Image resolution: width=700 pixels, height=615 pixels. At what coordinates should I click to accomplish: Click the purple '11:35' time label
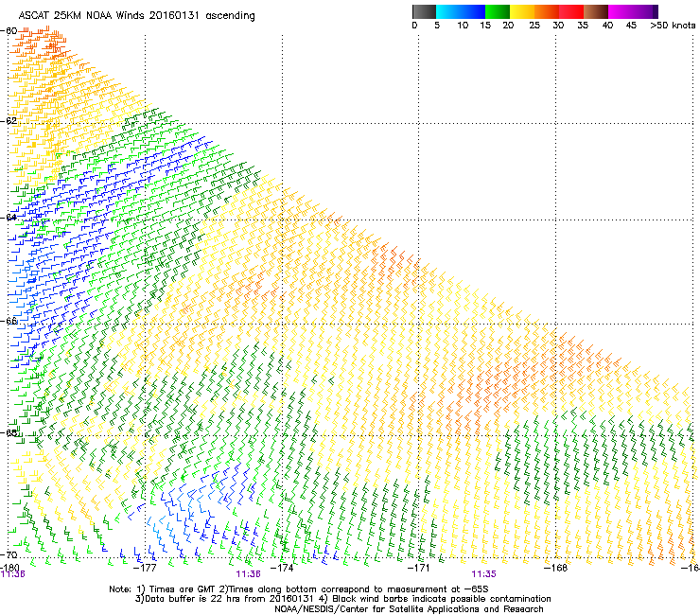(484, 574)
